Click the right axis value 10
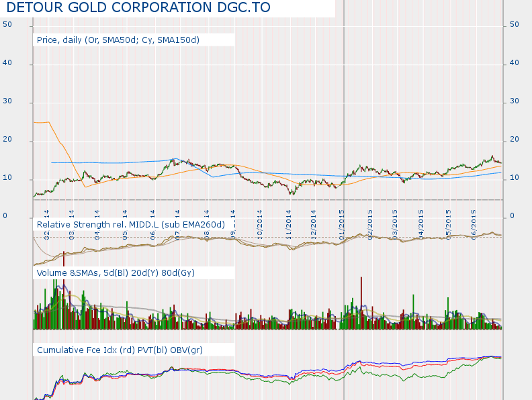The image size is (532, 400). (x=515, y=178)
